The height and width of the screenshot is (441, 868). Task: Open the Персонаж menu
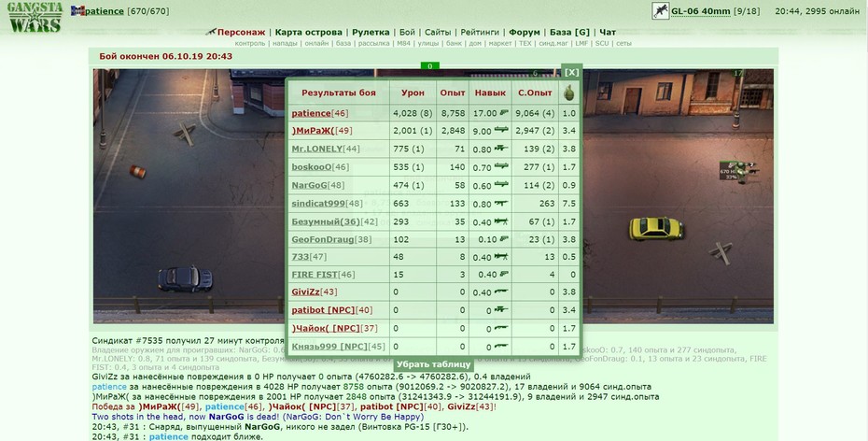(241, 32)
